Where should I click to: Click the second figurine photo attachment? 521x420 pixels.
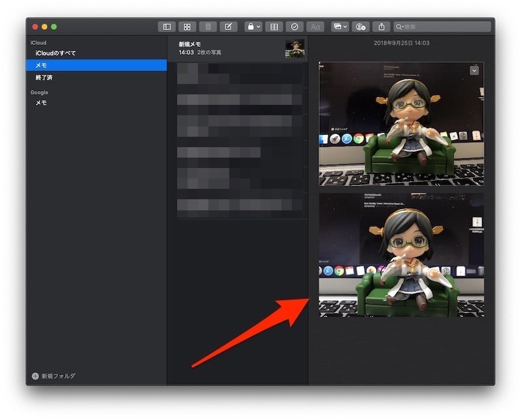401,255
